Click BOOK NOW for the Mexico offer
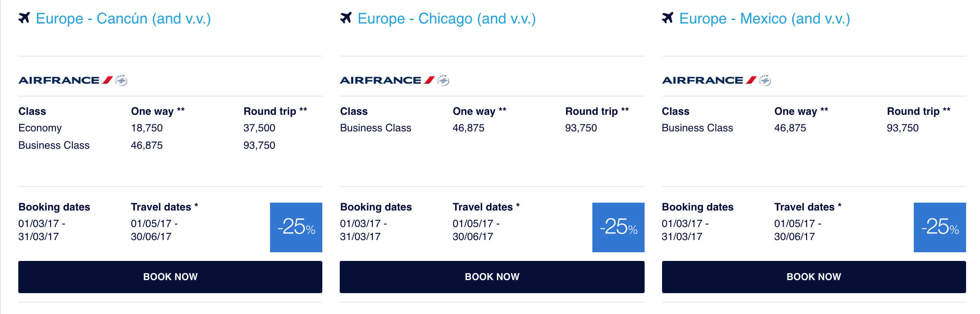The width and height of the screenshot is (980, 314). pos(814,277)
